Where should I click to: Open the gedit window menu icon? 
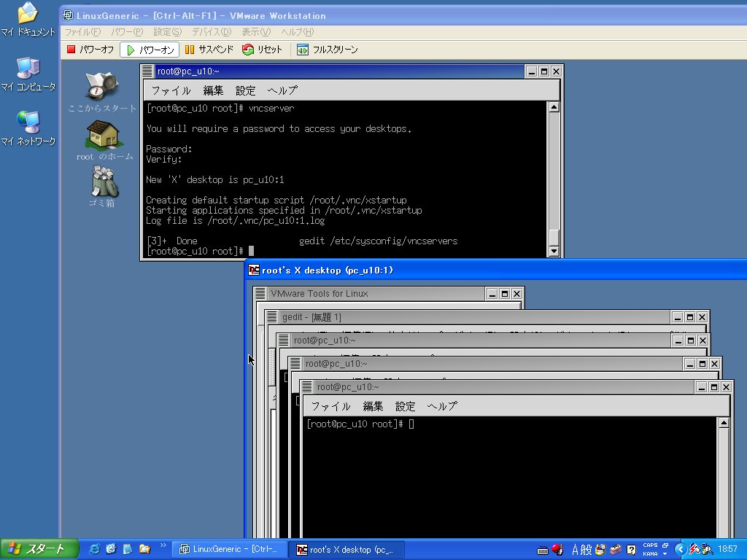[272, 317]
